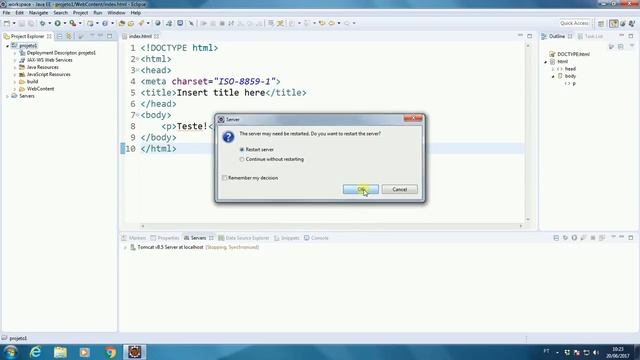The height and width of the screenshot is (360, 640).
Task: Click Cancel in the Server dialog
Action: [399, 189]
